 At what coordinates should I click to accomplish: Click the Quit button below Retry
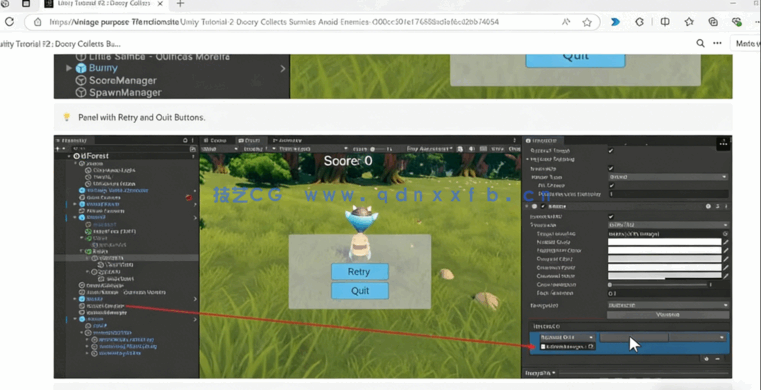point(360,291)
